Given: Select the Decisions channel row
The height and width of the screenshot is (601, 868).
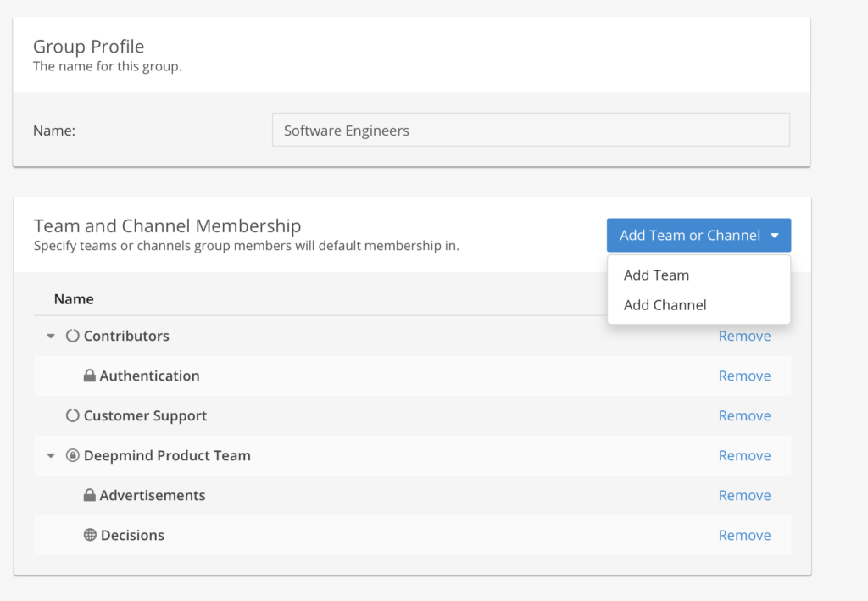Looking at the screenshot, I should (412, 535).
